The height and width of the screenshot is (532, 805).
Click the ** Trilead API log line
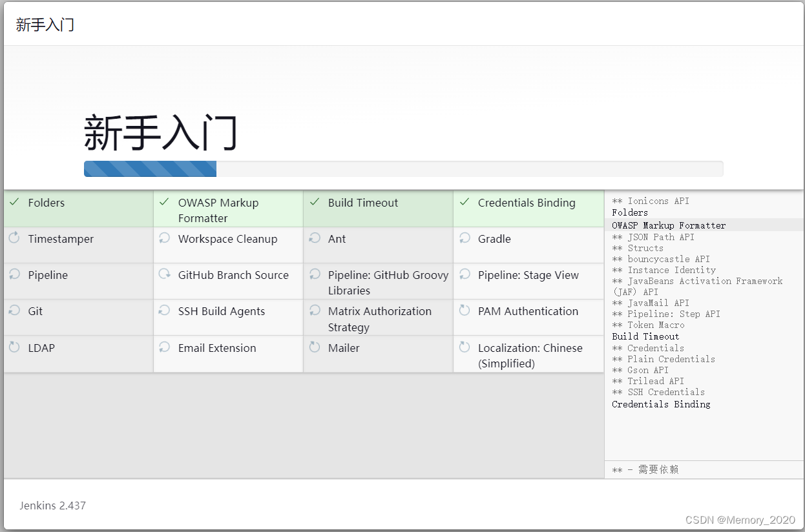[648, 381]
